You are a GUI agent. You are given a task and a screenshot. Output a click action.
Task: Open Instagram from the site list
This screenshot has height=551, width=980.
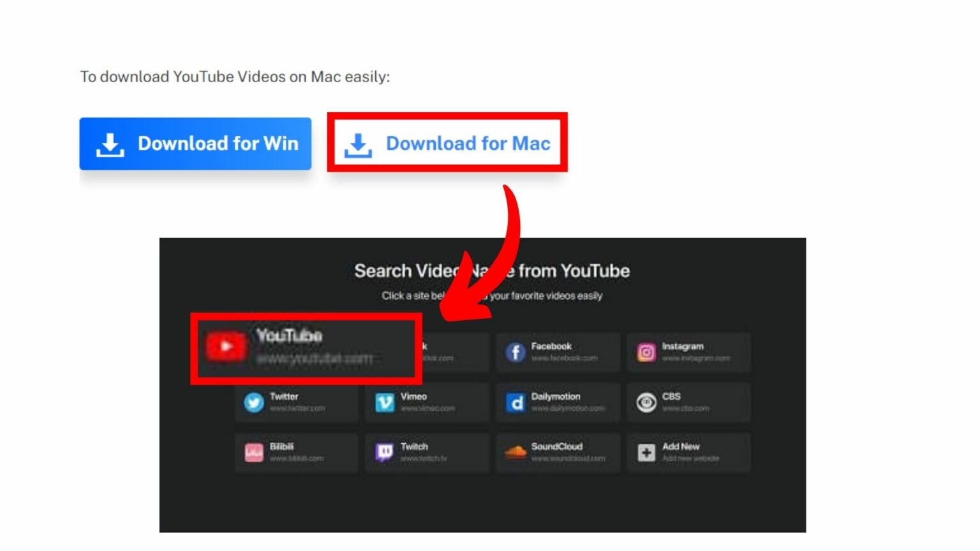pyautogui.click(x=646, y=352)
